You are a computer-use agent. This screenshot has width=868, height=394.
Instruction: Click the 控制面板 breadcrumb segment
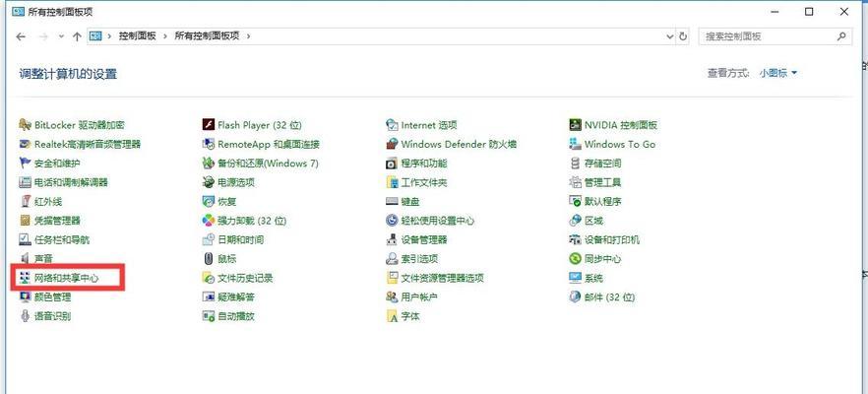coord(138,36)
